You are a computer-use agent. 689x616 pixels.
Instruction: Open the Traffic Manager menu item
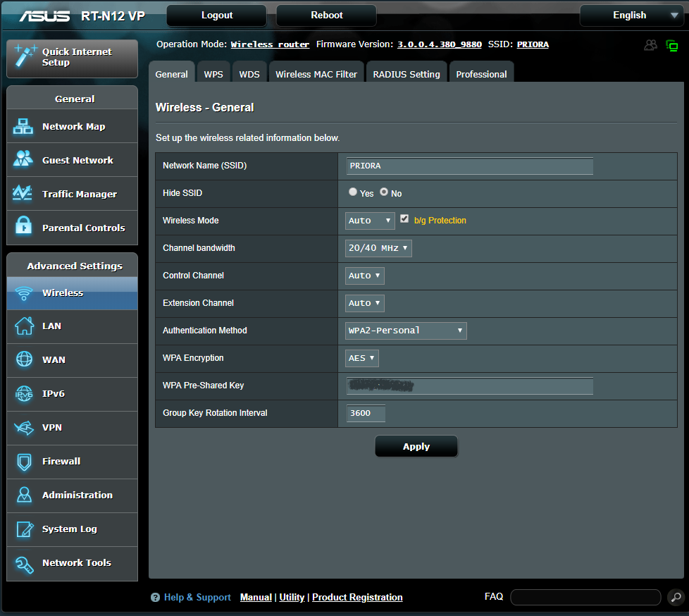pyautogui.click(x=72, y=194)
